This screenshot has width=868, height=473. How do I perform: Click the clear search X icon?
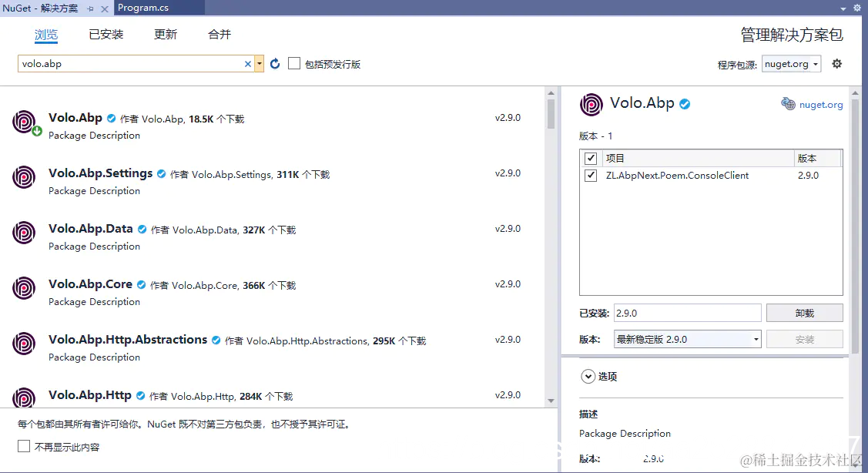(248, 63)
